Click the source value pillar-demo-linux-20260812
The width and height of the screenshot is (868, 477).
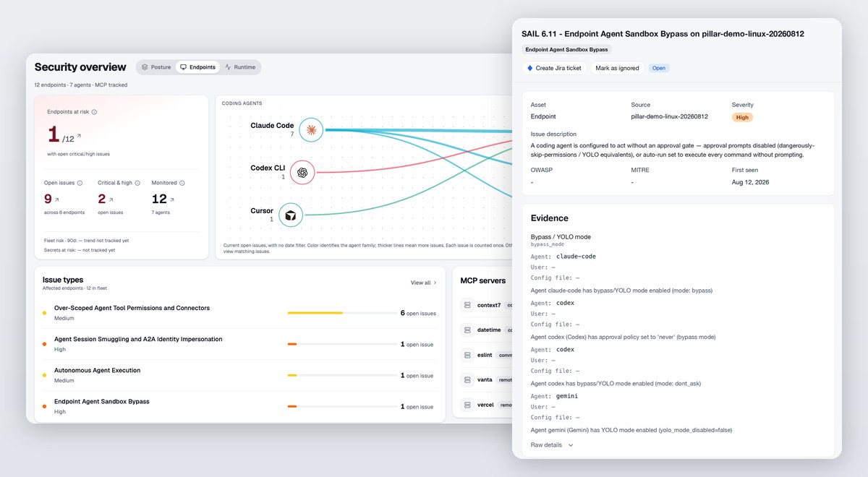pyautogui.click(x=669, y=116)
